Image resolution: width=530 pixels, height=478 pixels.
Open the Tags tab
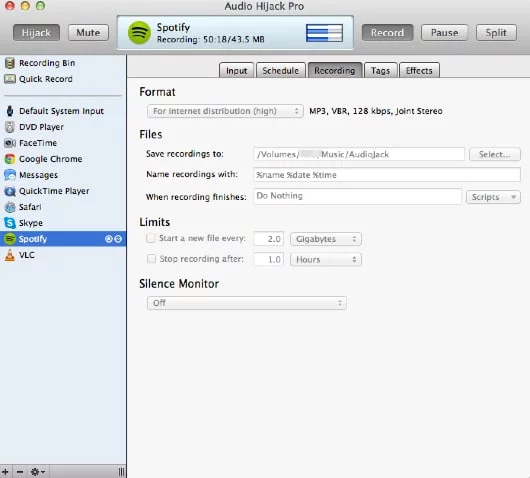[x=380, y=70]
